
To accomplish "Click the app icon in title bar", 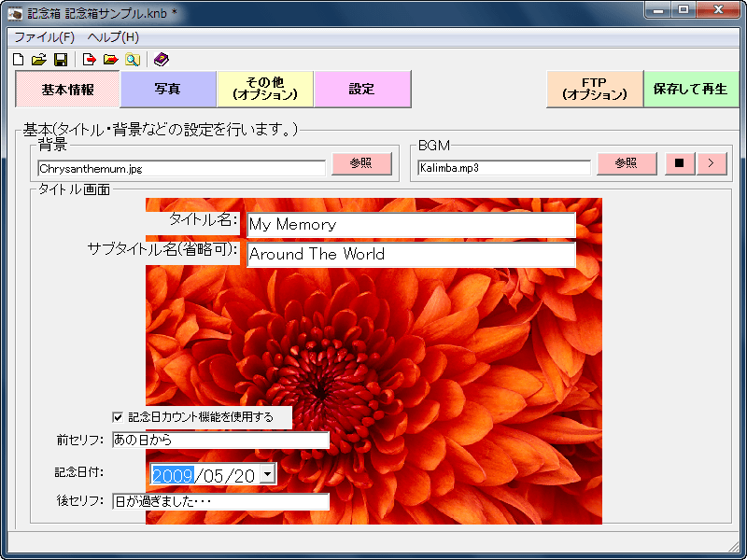I will point(15,13).
